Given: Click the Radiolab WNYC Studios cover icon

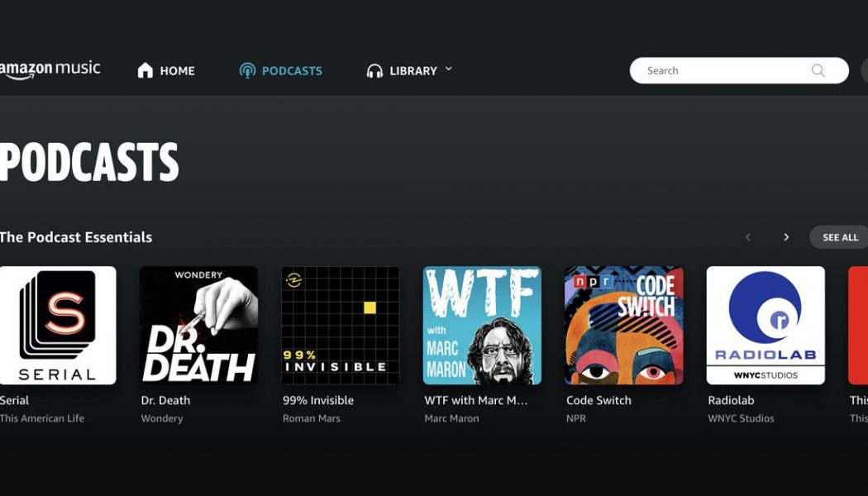Looking at the screenshot, I should [765, 325].
